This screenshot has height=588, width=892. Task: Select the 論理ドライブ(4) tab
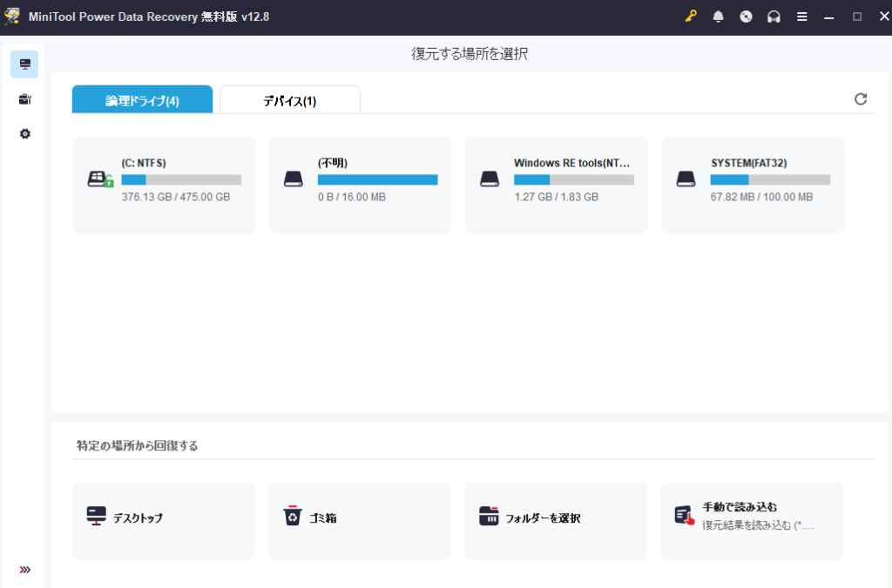[x=142, y=98]
